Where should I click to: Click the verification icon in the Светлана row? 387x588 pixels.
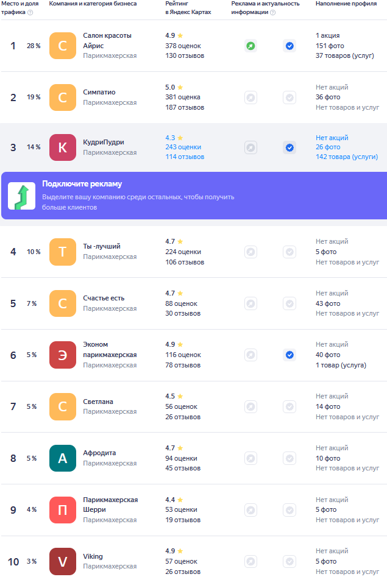(289, 406)
